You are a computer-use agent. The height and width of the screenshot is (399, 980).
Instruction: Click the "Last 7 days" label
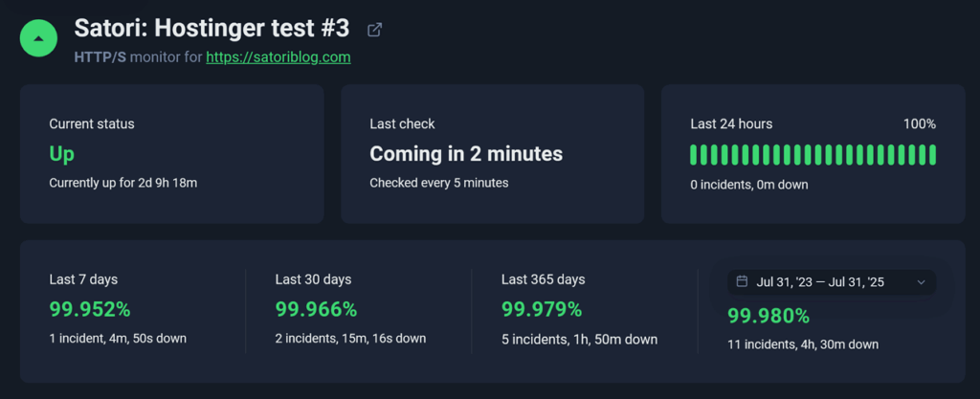point(83,279)
